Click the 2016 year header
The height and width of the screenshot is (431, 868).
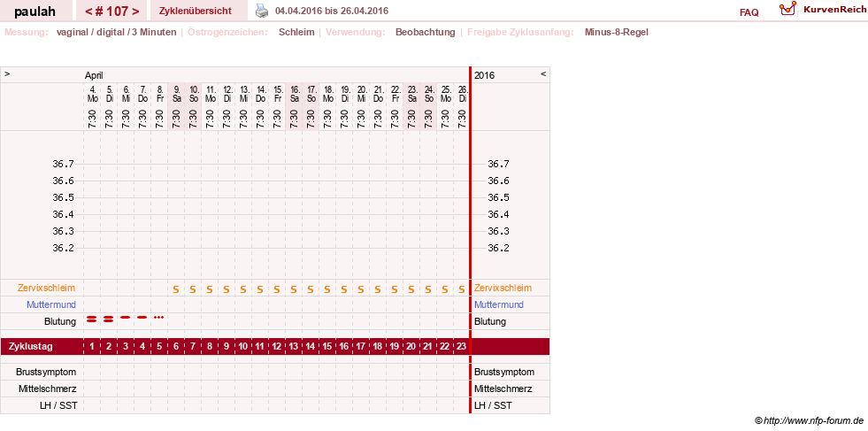pos(484,75)
